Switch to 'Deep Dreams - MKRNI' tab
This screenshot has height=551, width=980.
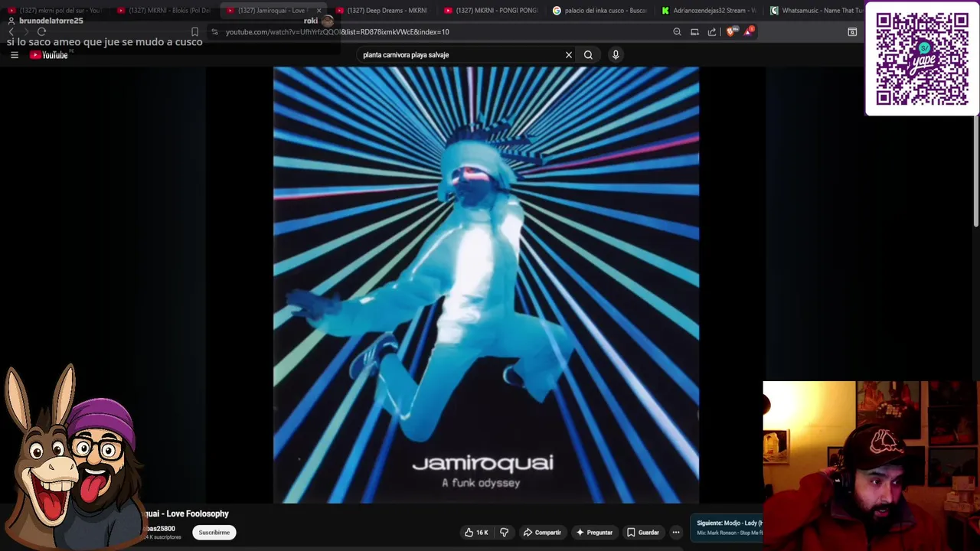(381, 11)
